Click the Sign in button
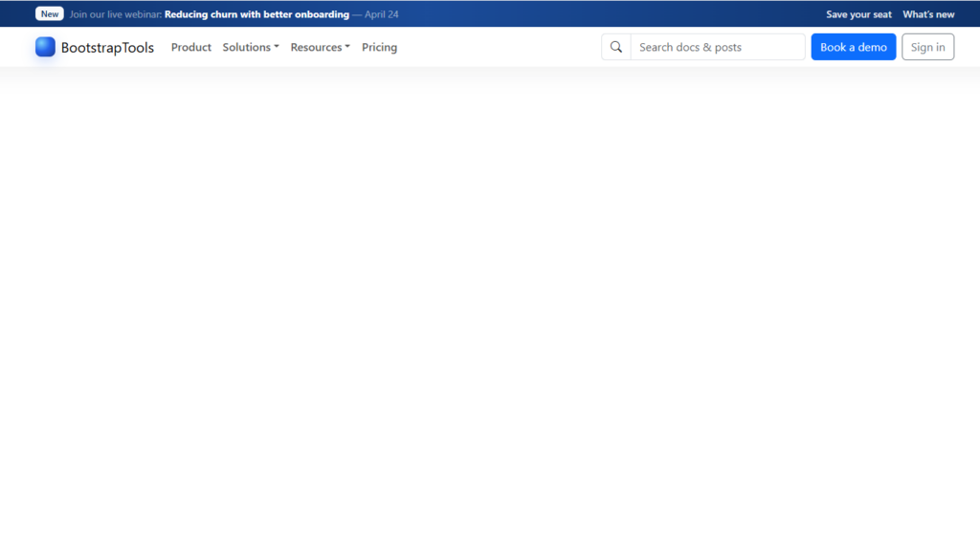The image size is (980, 553). click(x=927, y=47)
